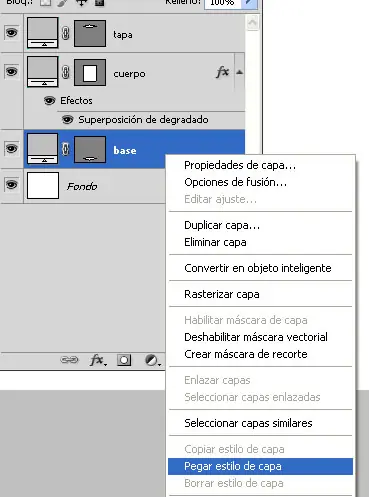This screenshot has width=369, height=497.
Task: Hide the cuerpo layer via its eye icon
Action: (11, 72)
